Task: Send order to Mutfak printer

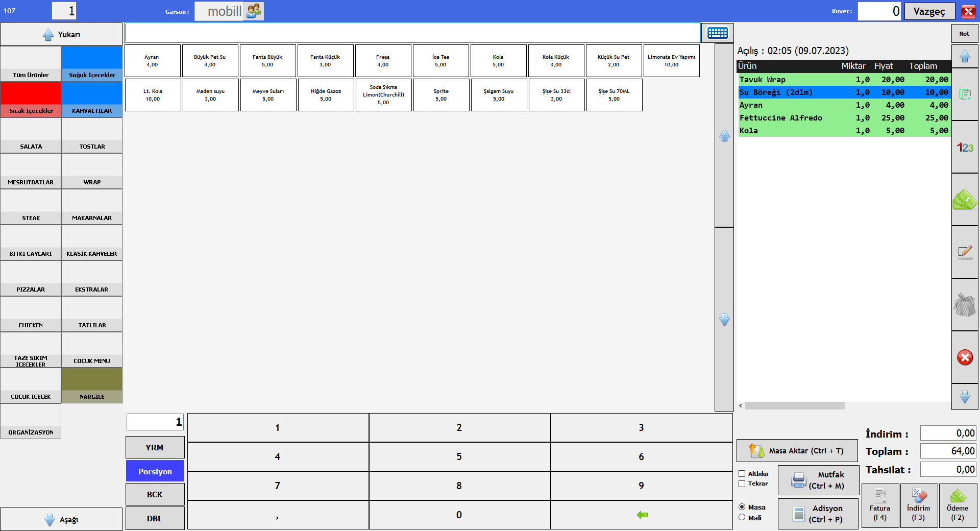Action: (818, 480)
